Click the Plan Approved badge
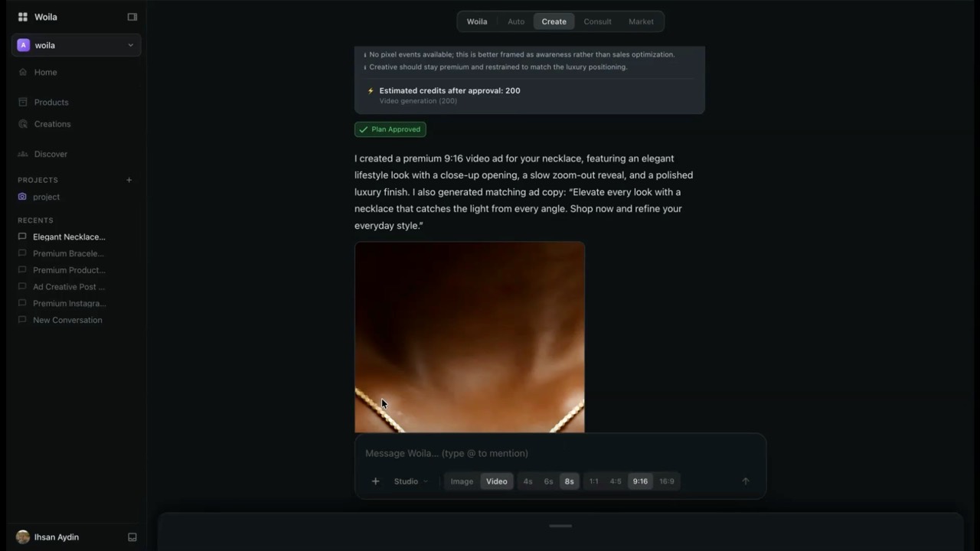980x551 pixels. [390, 129]
